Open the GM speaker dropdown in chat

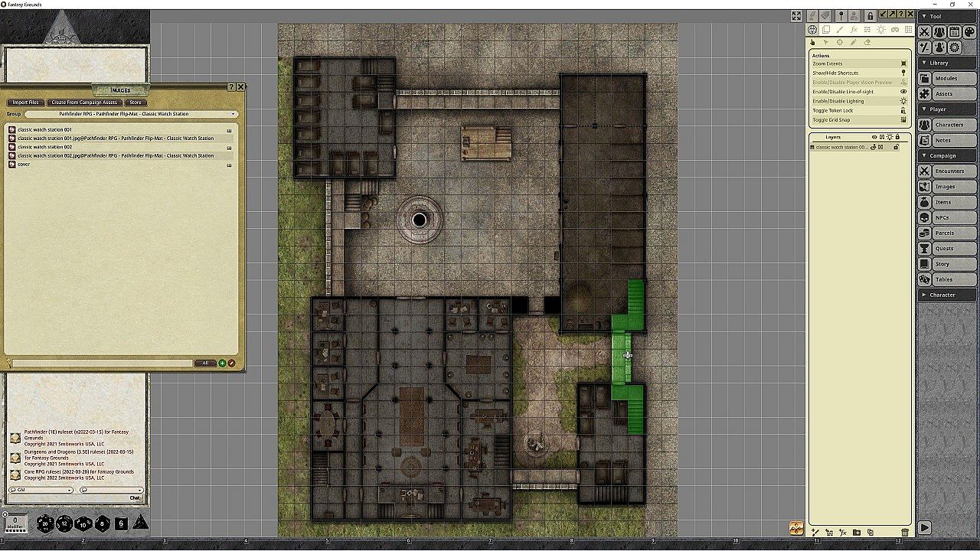[41, 490]
